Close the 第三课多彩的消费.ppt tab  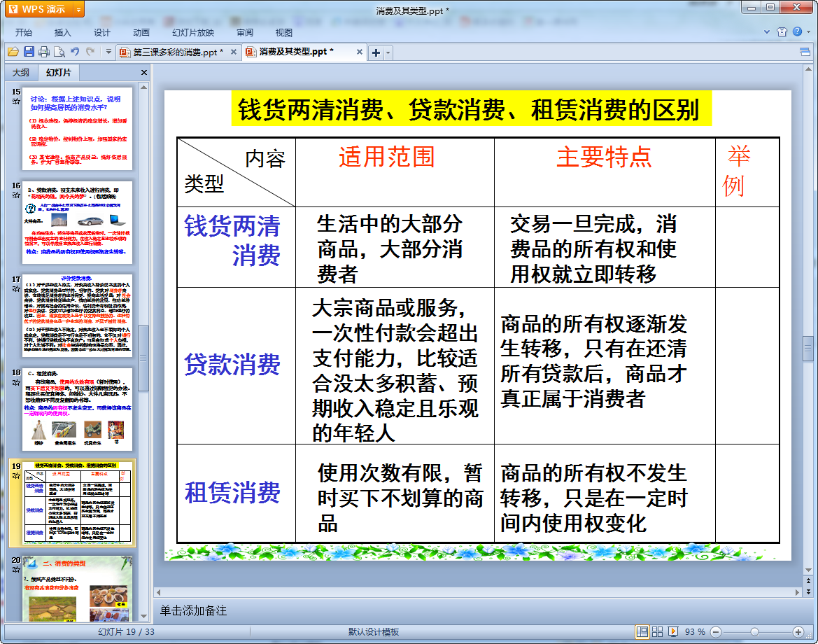[x=234, y=52]
